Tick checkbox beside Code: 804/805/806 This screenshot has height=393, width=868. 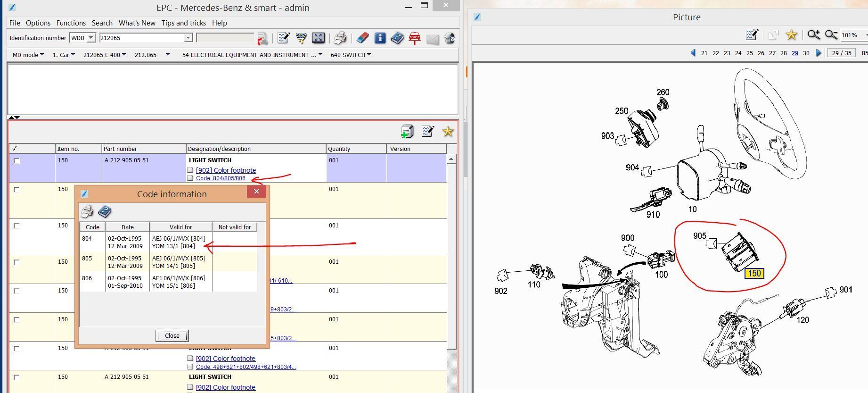(190, 178)
